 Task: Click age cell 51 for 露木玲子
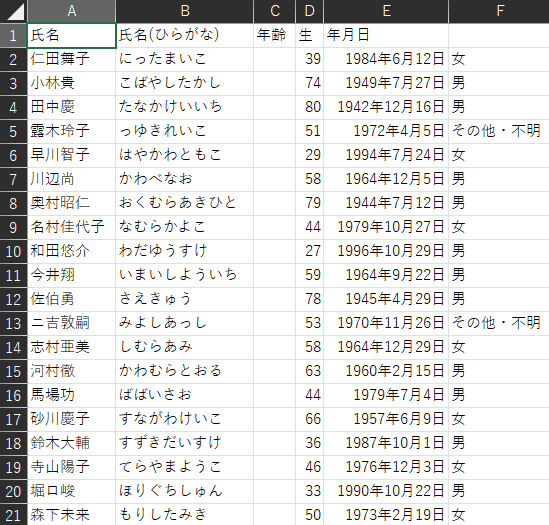click(x=310, y=131)
